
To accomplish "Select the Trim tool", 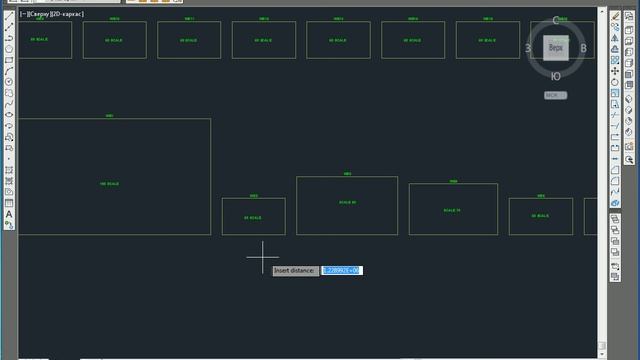I will 615,115.
